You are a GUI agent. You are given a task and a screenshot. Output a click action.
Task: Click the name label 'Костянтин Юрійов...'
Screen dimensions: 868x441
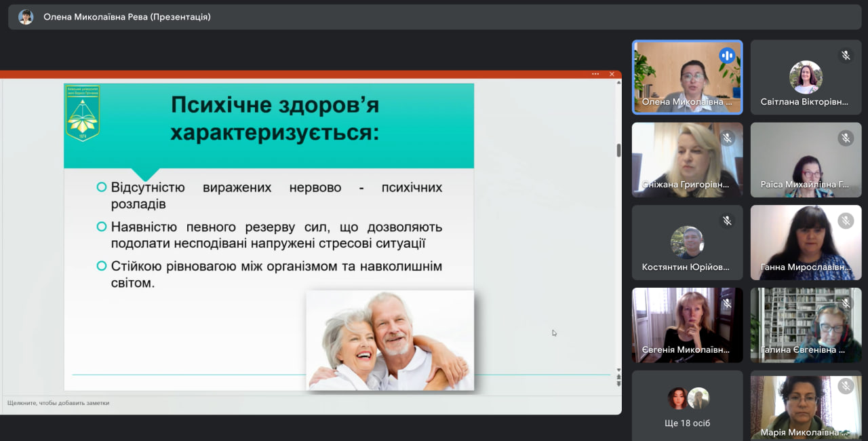click(x=686, y=267)
